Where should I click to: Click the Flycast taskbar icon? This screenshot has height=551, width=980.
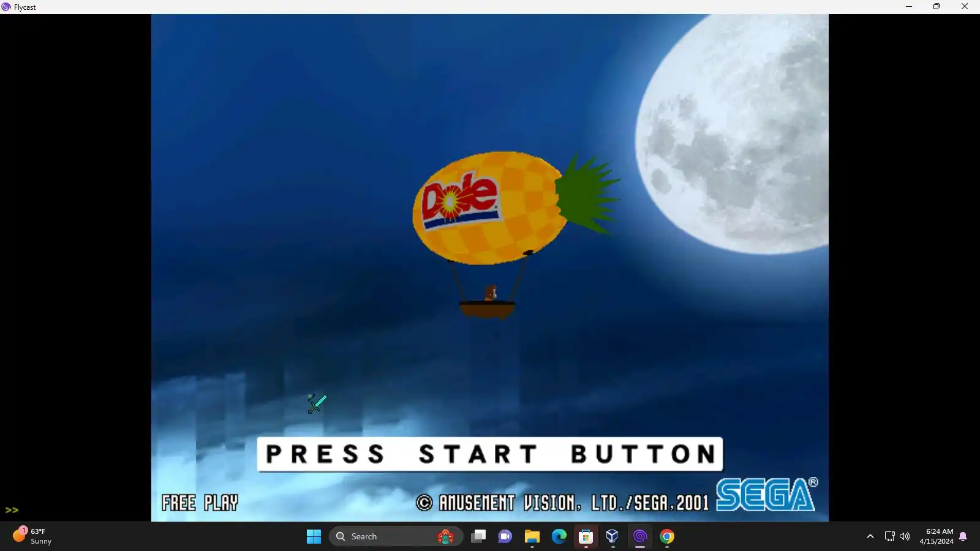point(640,536)
